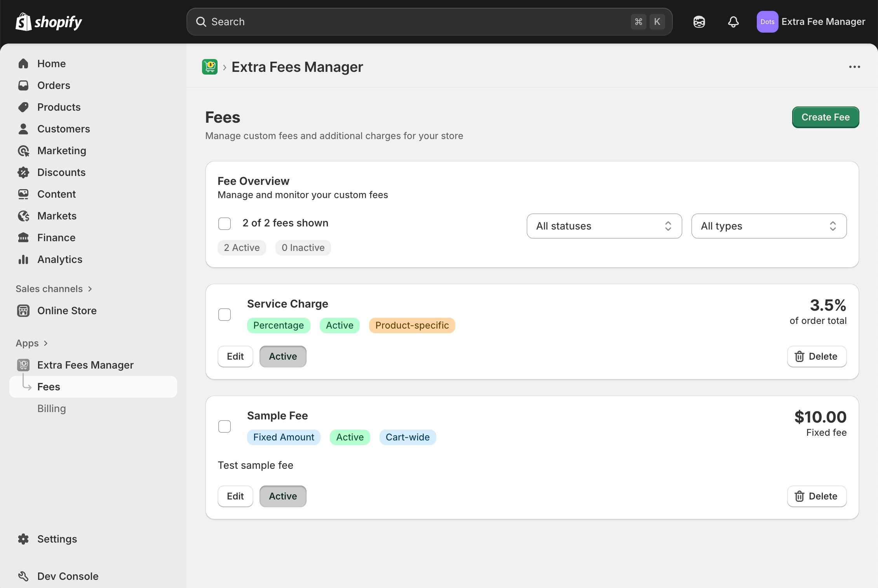This screenshot has width=878, height=588.
Task: Open the three-dot more actions menu
Action: click(854, 67)
